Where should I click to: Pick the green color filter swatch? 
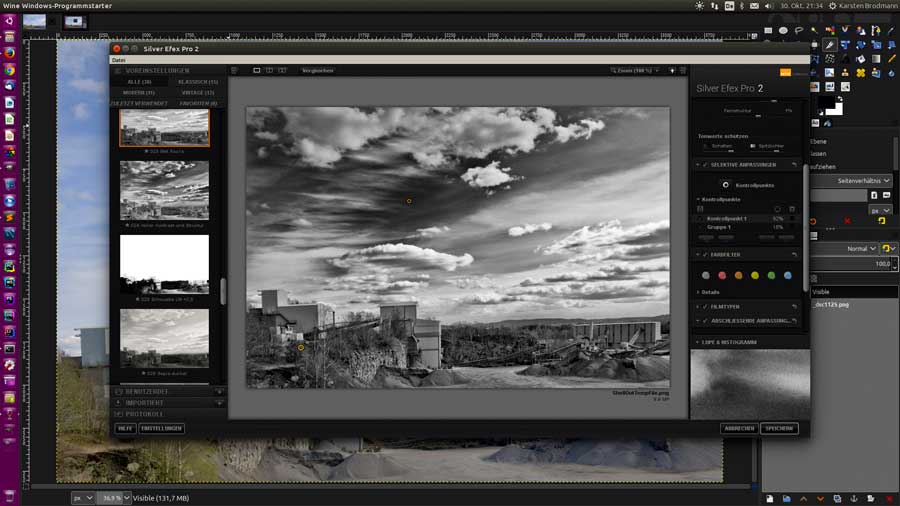771,275
